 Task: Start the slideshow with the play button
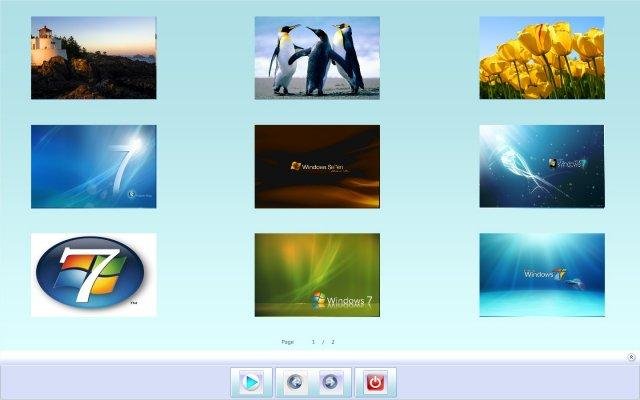(251, 382)
